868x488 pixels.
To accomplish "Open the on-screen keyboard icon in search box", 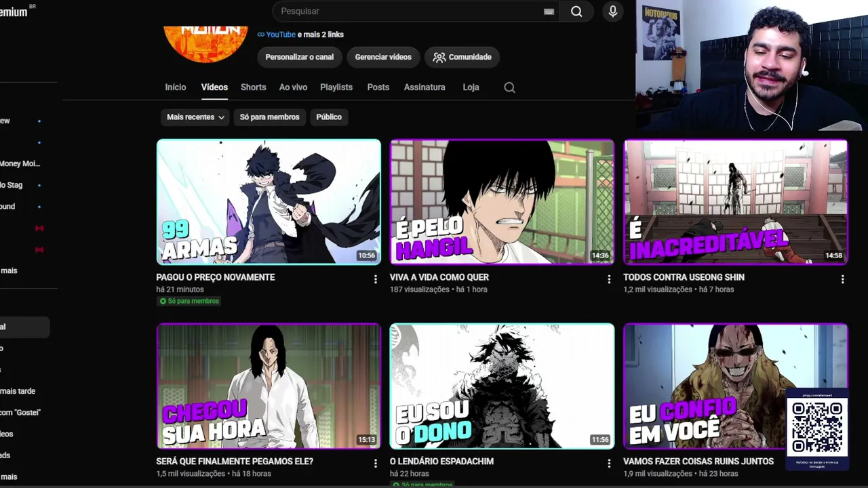I will tap(549, 12).
